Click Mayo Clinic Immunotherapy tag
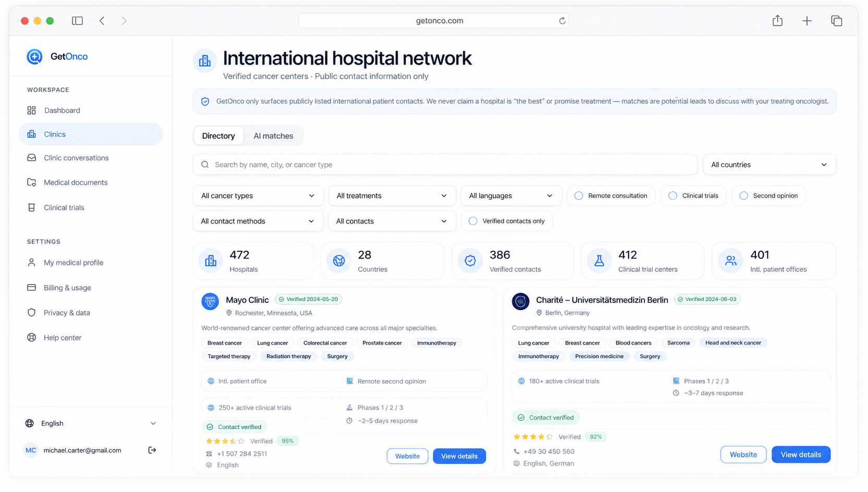 (437, 343)
